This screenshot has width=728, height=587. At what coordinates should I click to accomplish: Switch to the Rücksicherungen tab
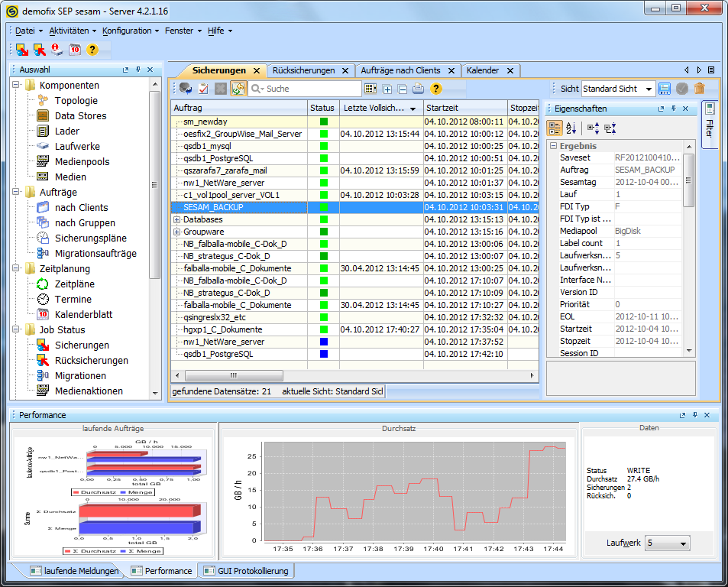click(x=303, y=70)
